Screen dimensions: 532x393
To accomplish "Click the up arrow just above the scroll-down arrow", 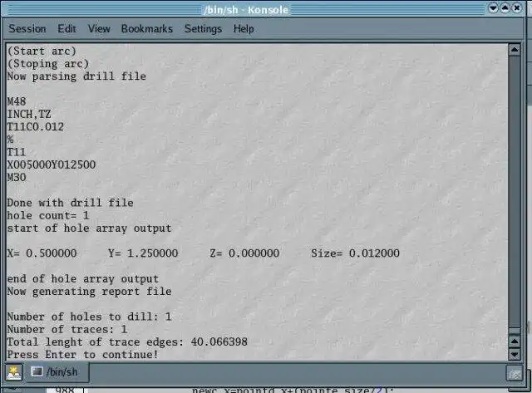I will (515, 341).
